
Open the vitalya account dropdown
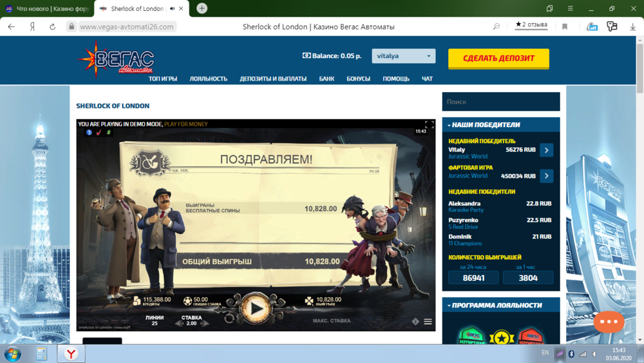pos(404,56)
